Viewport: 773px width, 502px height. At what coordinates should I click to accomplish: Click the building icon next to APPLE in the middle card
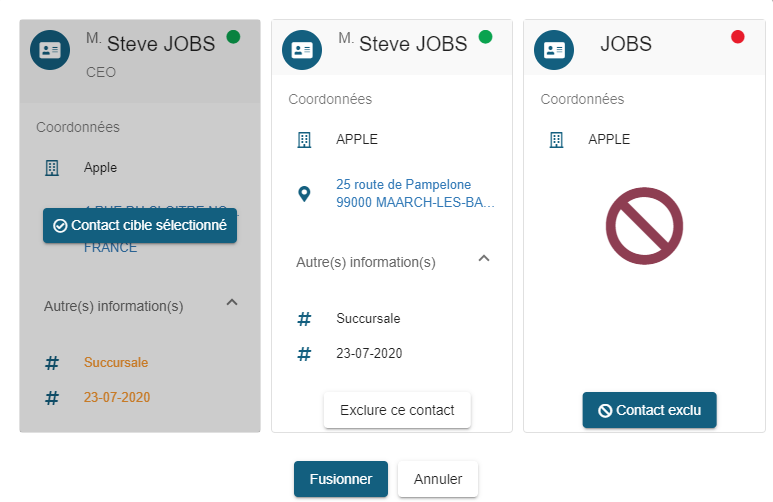[x=305, y=140]
